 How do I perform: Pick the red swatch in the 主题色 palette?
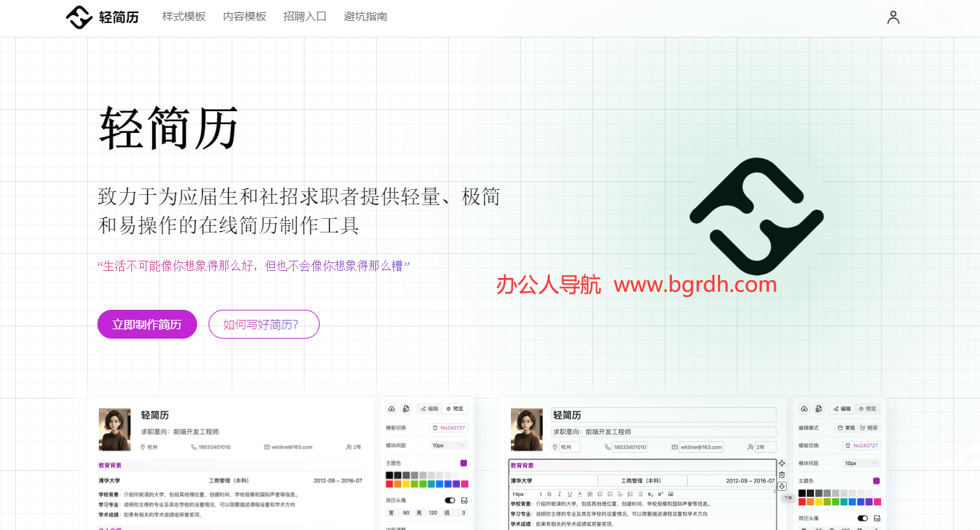[x=802, y=502]
